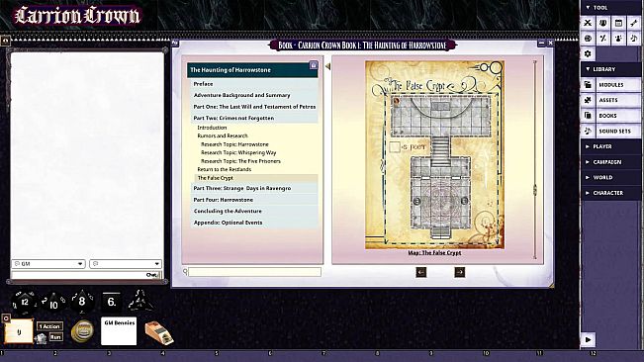Screen dimensions: 644x362
Task: Select Preface in the contents
Action: [x=253, y=84]
